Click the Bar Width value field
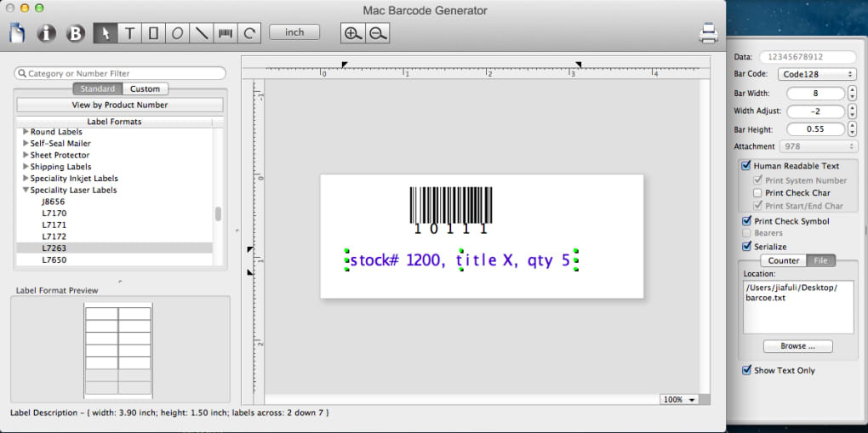This screenshot has height=433, width=868. click(x=815, y=93)
